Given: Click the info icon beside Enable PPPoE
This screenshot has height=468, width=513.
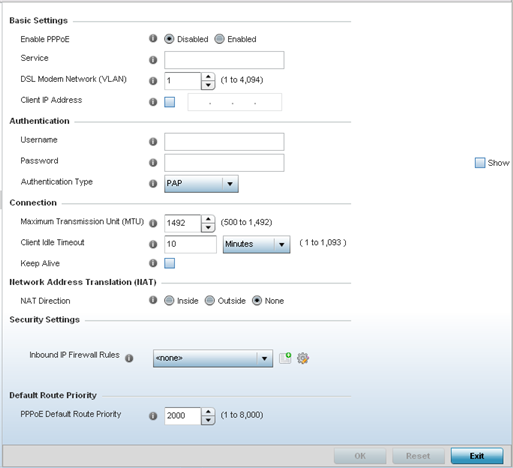Looking at the screenshot, I should [153, 39].
